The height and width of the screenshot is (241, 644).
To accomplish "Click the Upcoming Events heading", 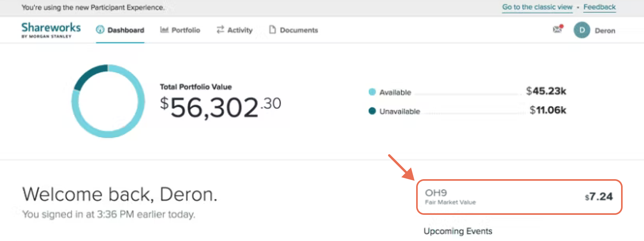I will pos(458,231).
